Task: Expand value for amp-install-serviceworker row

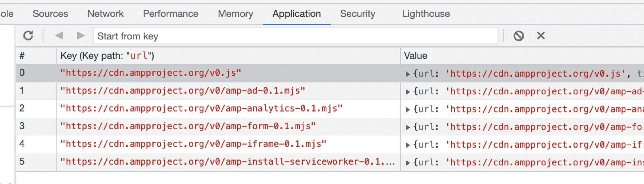Action: coord(408,163)
